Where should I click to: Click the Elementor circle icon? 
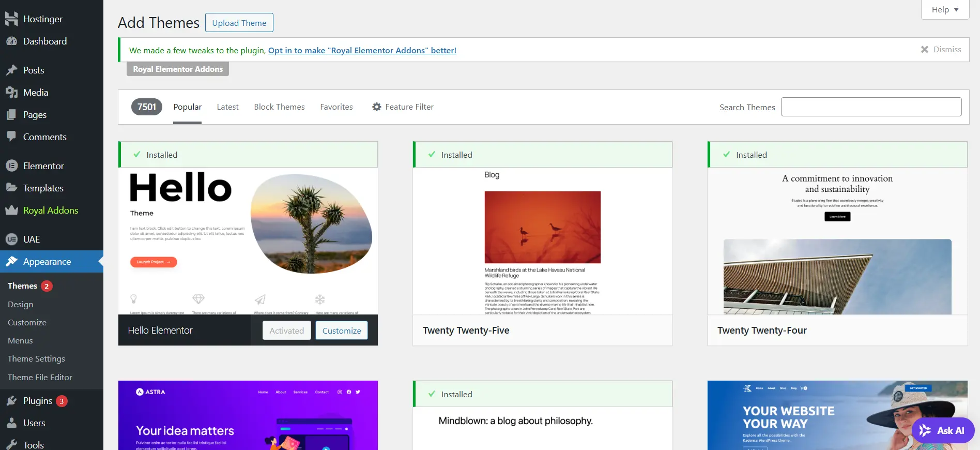[11, 166]
